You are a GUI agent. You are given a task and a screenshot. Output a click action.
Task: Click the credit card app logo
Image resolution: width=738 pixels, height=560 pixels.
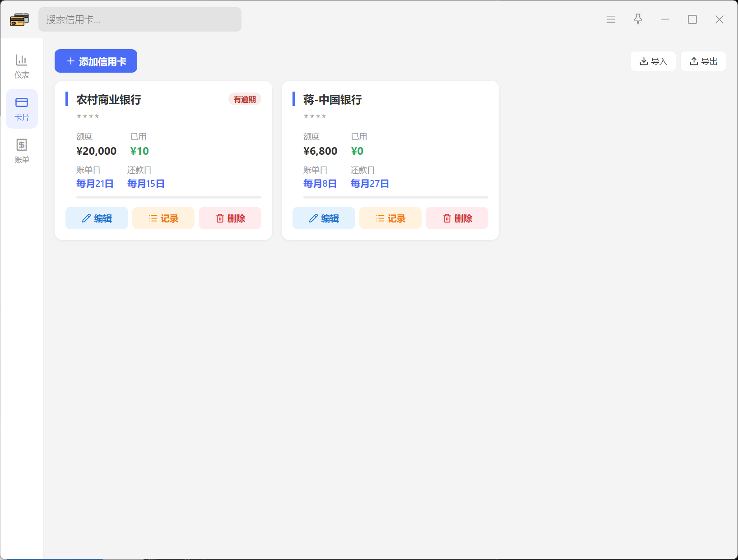pyautogui.click(x=19, y=19)
